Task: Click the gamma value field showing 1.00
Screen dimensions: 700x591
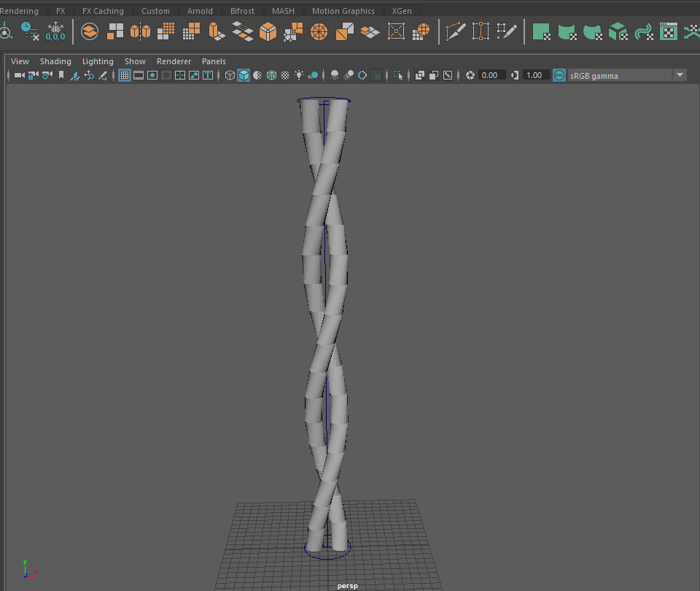Action: click(534, 75)
